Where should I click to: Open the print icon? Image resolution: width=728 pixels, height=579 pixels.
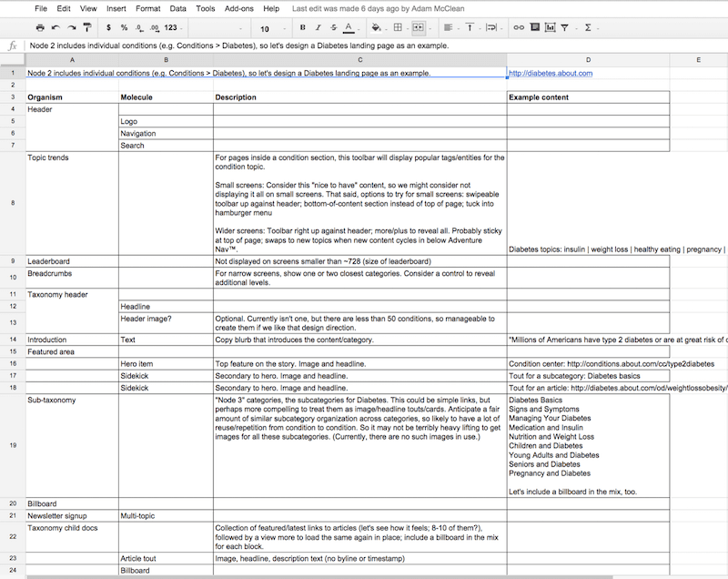point(40,28)
